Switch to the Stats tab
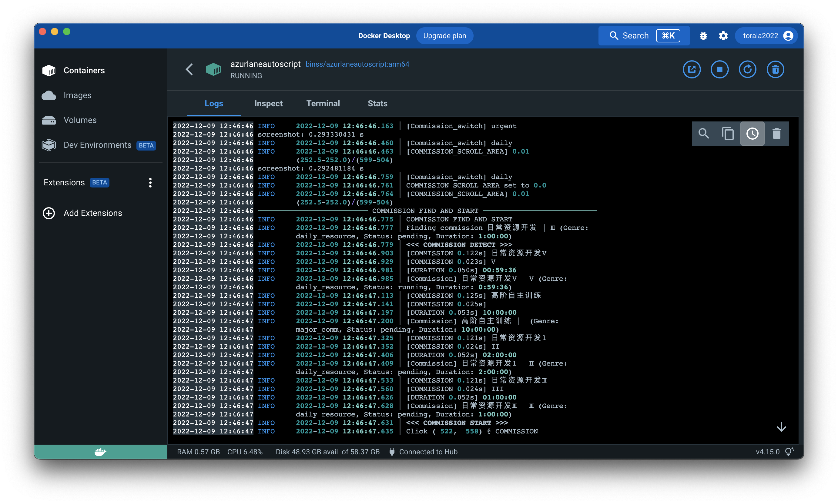Viewport: 838px width, 504px height. pos(377,104)
